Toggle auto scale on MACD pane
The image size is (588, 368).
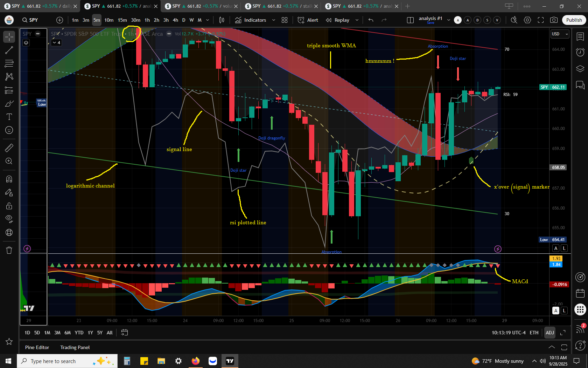point(556,311)
